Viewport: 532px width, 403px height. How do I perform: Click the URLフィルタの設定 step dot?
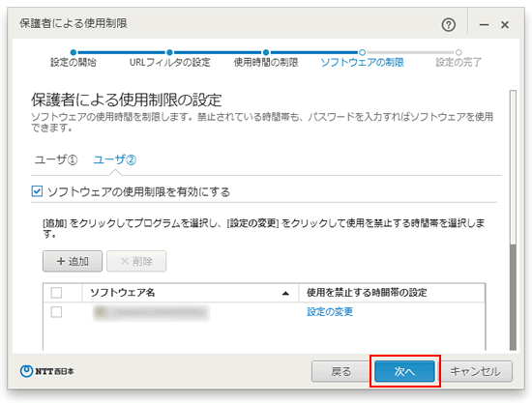click(x=169, y=52)
